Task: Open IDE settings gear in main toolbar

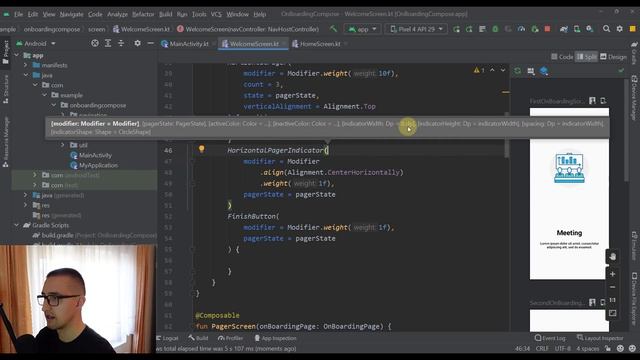Action: click(x=620, y=29)
